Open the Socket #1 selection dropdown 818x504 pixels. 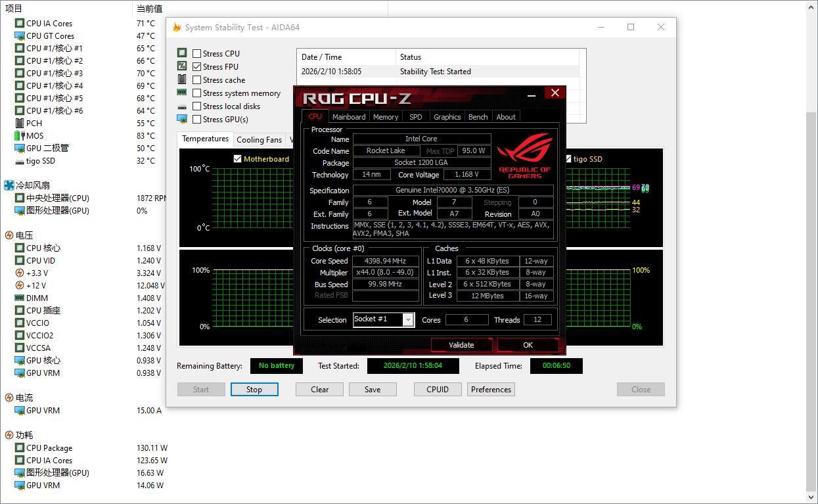tap(408, 319)
